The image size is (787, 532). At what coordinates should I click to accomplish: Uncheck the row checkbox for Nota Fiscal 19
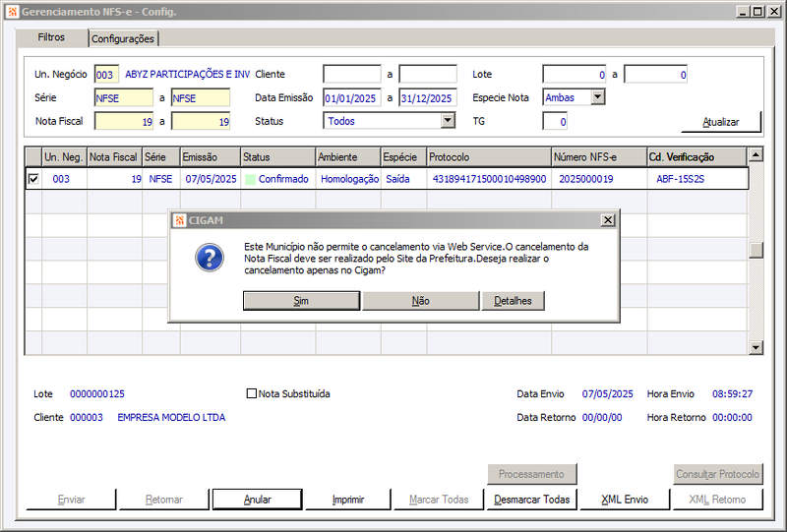point(33,179)
